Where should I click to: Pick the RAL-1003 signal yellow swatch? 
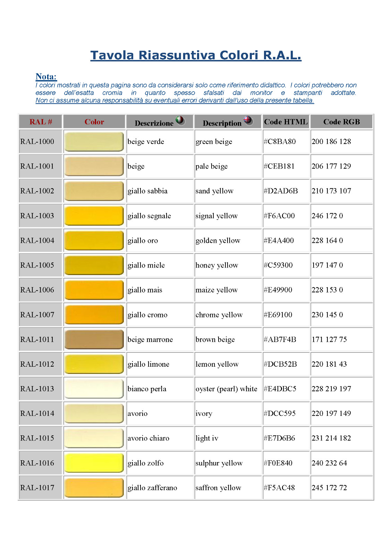point(94,216)
